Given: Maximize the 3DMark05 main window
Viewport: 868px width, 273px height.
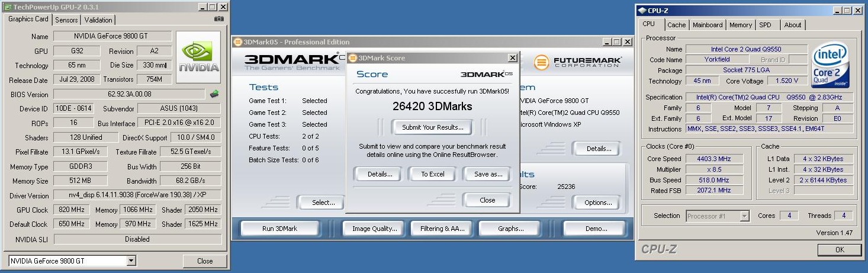Looking at the screenshot, I should pyautogui.click(x=617, y=42).
